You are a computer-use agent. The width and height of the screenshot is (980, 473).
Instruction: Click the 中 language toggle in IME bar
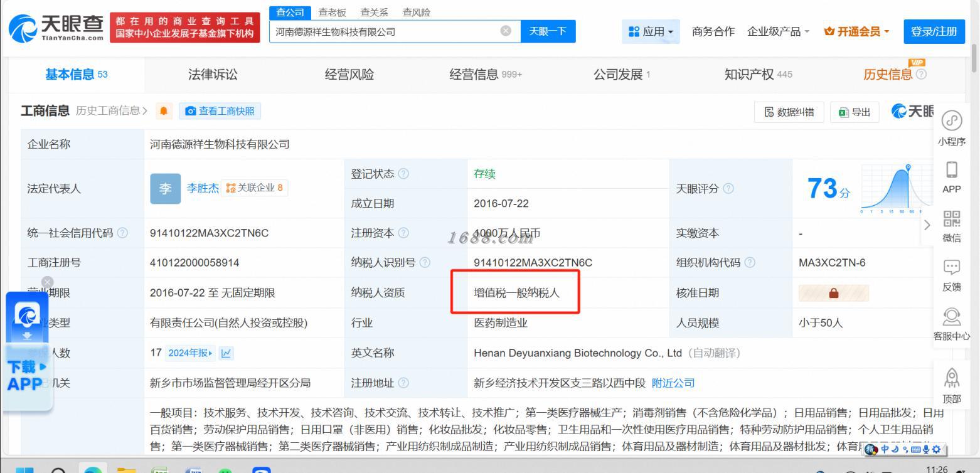pos(885,449)
